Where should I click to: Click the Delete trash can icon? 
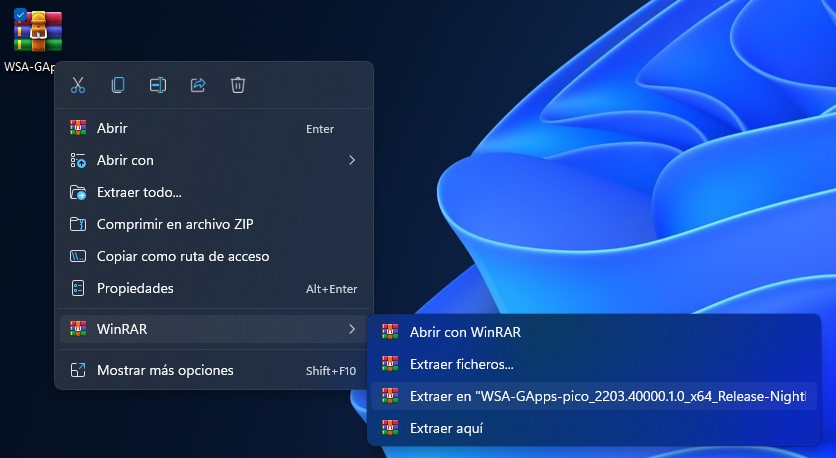pyautogui.click(x=238, y=85)
